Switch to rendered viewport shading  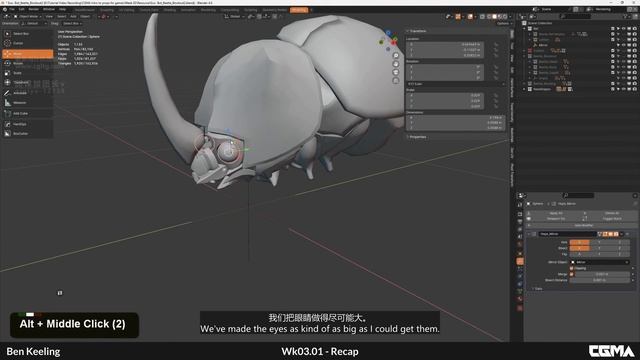point(505,17)
